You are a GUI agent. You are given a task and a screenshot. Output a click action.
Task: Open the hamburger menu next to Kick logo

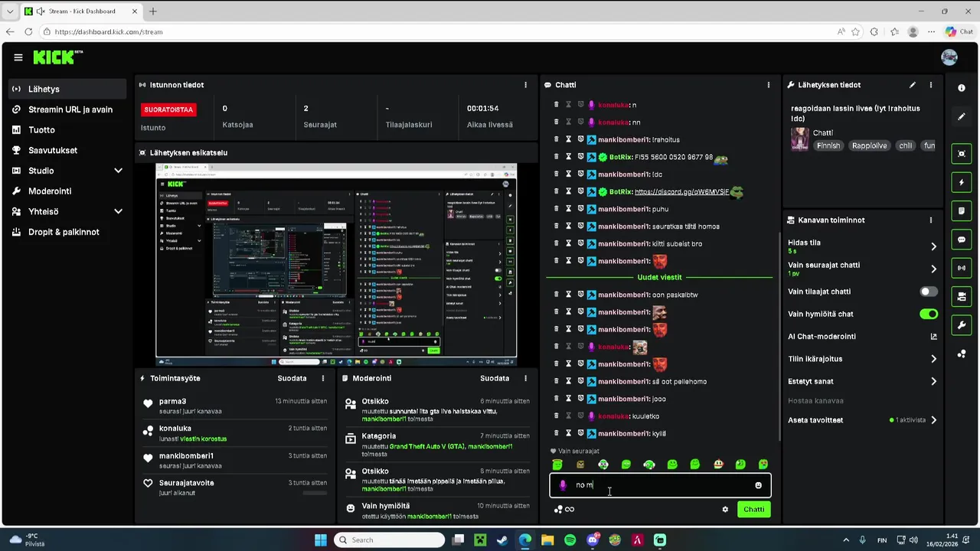(x=18, y=57)
